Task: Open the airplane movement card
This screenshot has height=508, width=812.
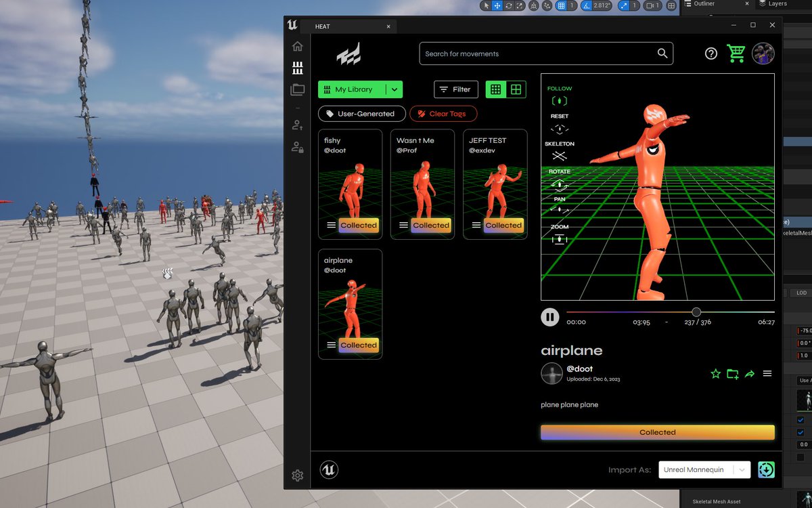Action: click(x=350, y=304)
